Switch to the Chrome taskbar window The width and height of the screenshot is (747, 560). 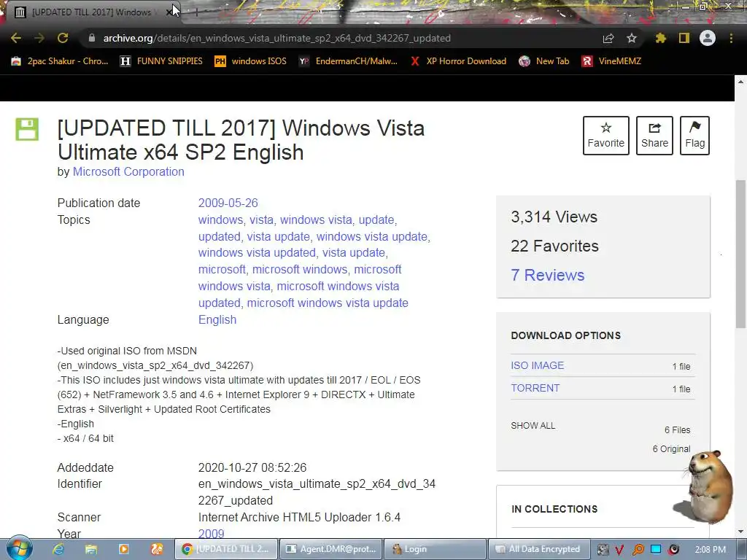[226, 549]
